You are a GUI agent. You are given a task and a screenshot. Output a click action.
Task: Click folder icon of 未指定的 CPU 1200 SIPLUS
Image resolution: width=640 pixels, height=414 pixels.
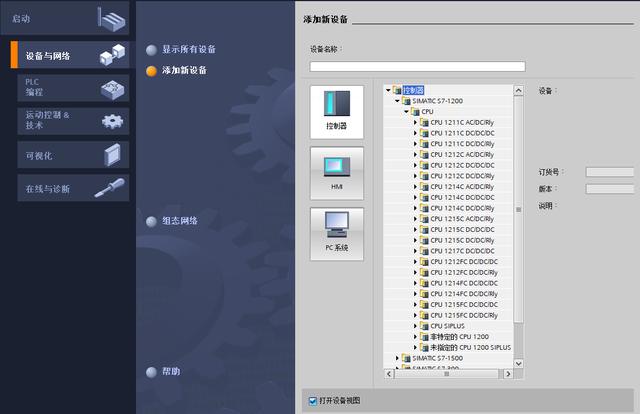[x=424, y=347]
